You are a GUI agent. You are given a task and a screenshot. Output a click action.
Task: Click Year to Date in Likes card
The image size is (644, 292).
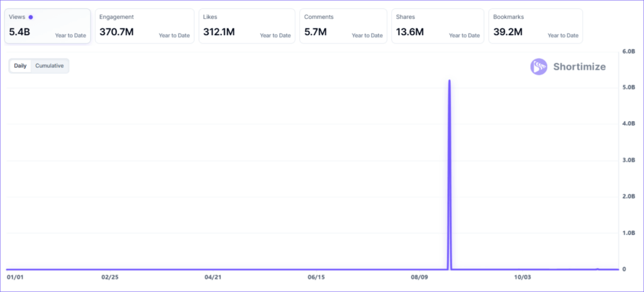pos(275,36)
